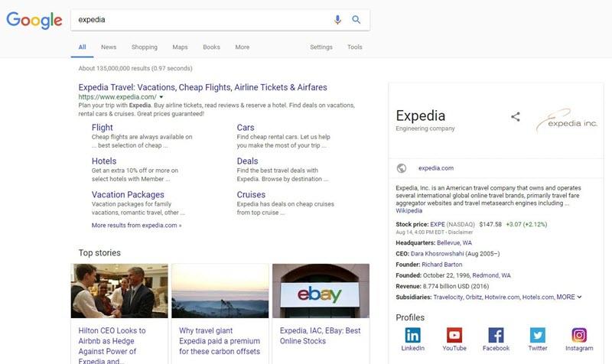Click the Headquarters label link
Viewport: 612px width, 364px height.
tap(415, 242)
